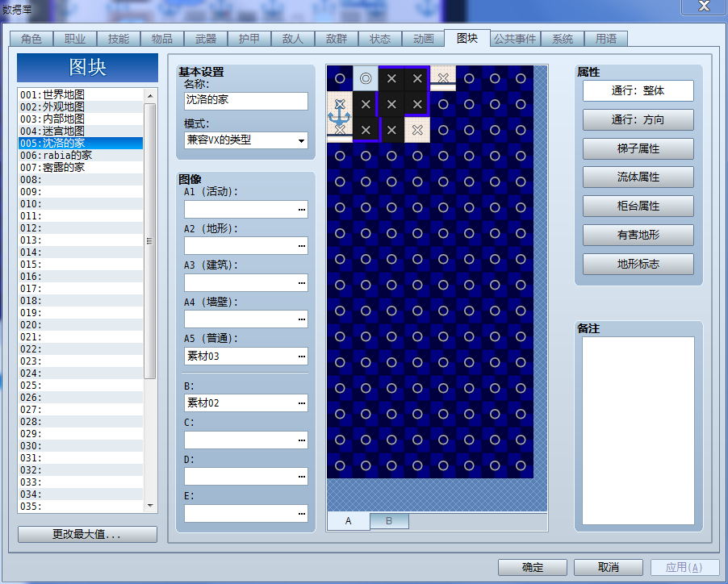728x584 pixels.
Task: Select the 通行：整体 attribute button
Action: [638, 90]
